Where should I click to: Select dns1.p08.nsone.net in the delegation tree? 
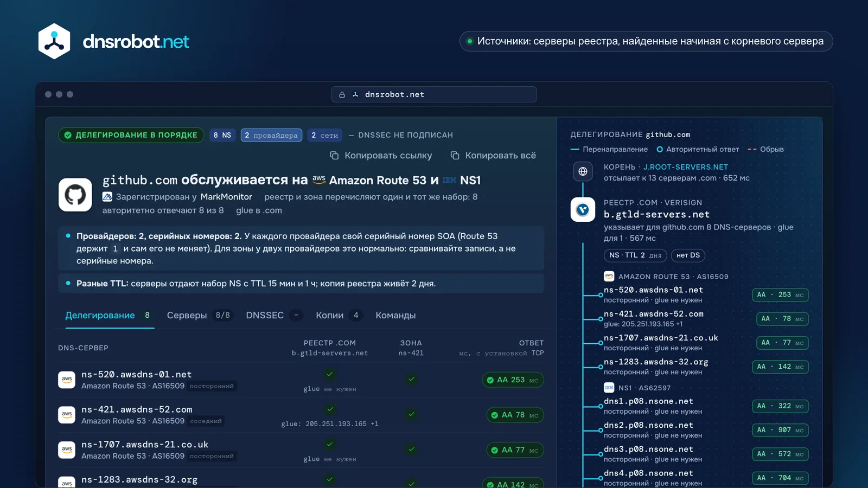coord(648,401)
